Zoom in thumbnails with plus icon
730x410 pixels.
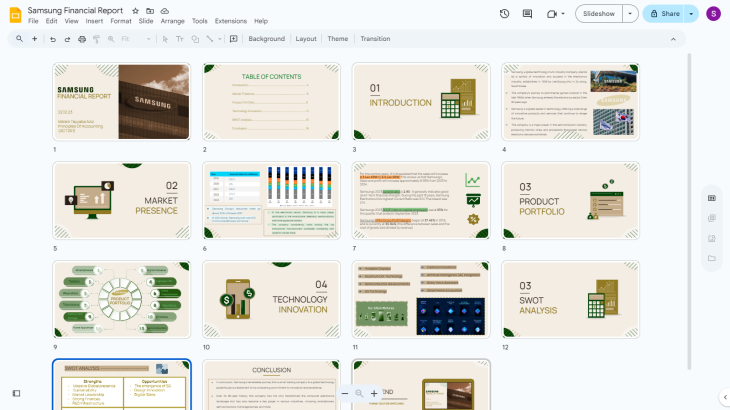[x=374, y=394]
